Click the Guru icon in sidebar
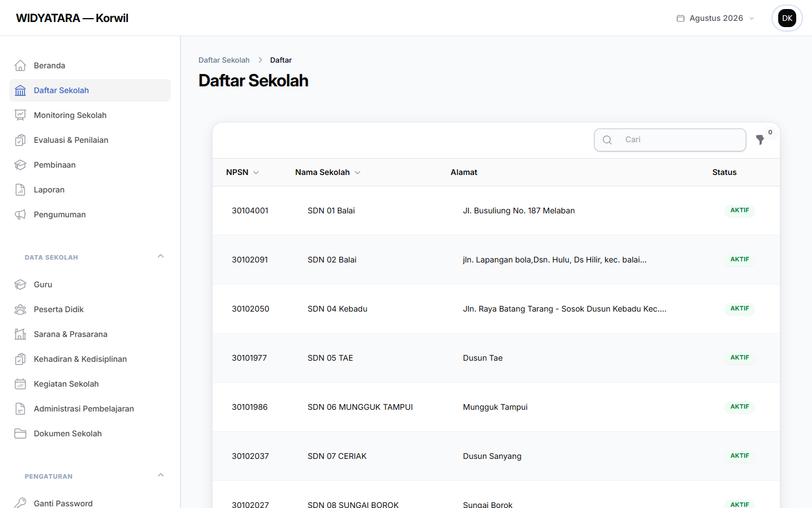 20,284
